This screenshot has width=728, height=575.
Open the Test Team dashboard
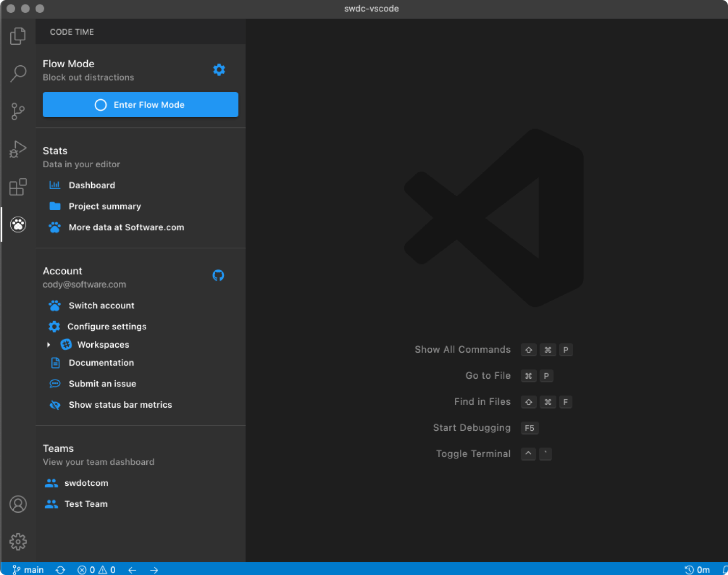[x=86, y=504]
